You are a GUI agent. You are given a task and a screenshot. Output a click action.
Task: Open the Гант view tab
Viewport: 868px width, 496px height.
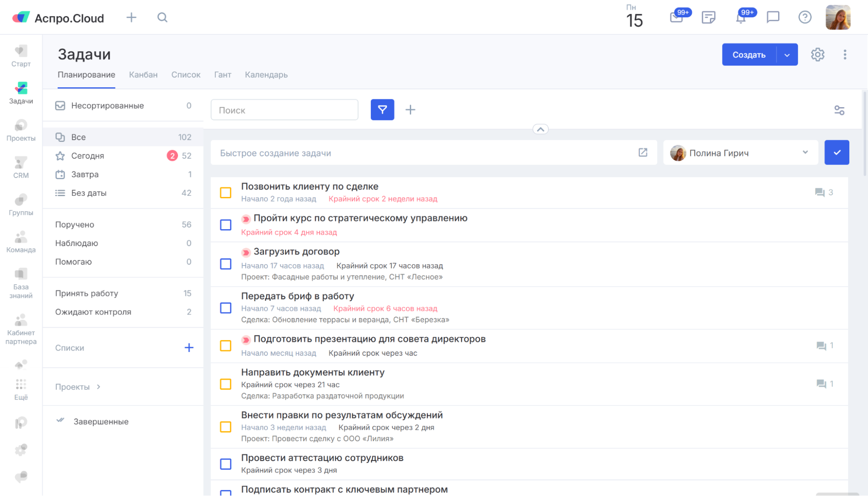(x=222, y=75)
